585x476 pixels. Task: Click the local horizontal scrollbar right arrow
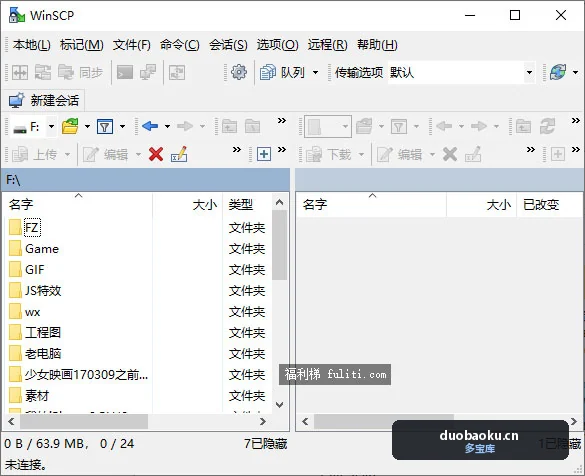pyautogui.click(x=263, y=422)
